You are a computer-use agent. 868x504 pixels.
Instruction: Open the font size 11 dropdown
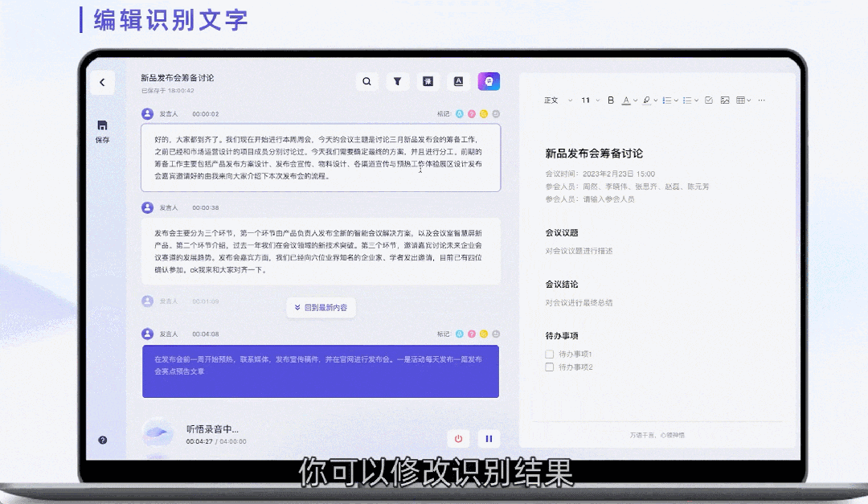tap(590, 100)
